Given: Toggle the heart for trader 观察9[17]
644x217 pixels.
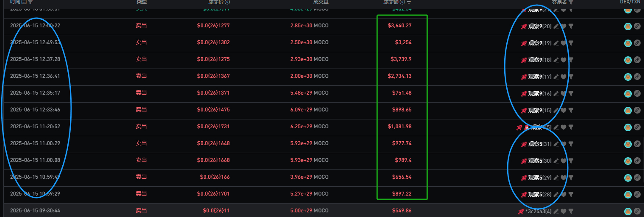Looking at the screenshot, I should pos(563,77).
